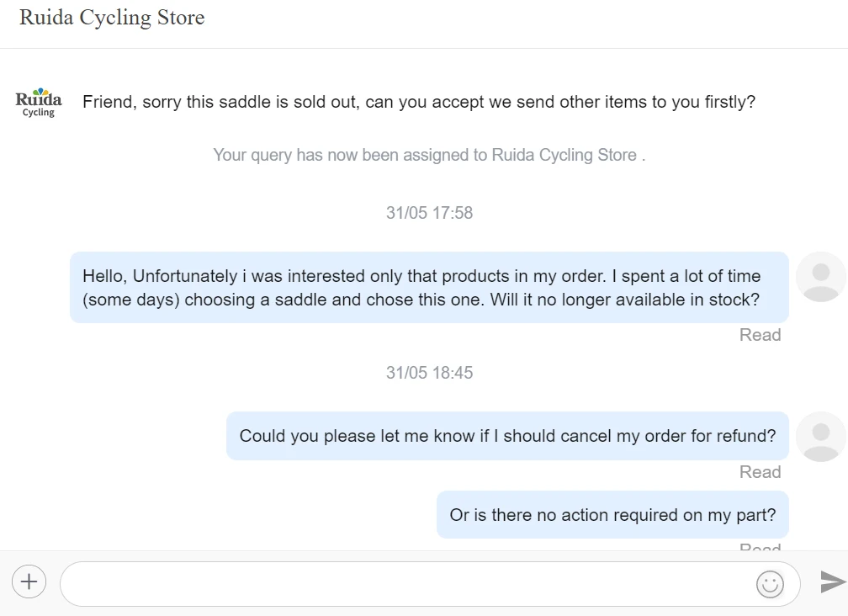
Task: Select the 'Could you please let me know' bubble
Action: (x=507, y=436)
